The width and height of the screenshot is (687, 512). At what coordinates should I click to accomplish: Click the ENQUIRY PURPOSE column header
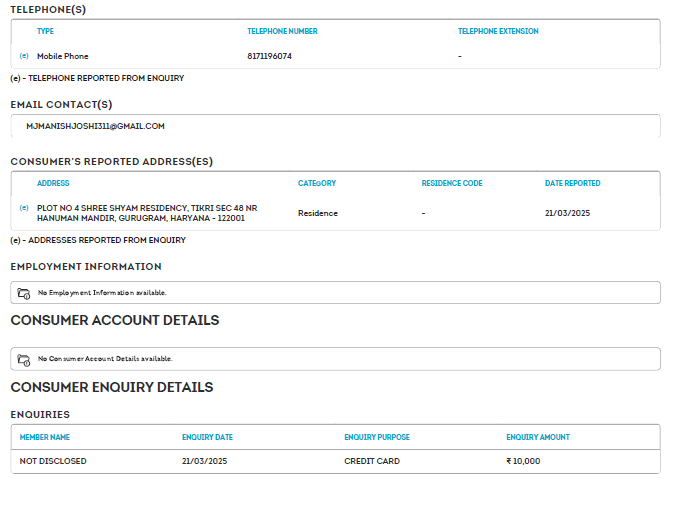(x=377, y=437)
